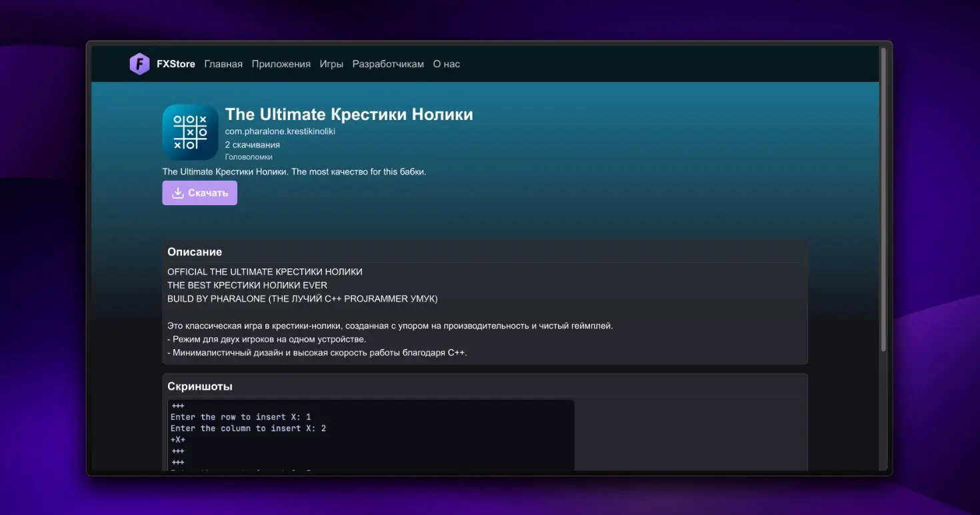Select the title "The Ultimate Крестики Нолики"
The image size is (980, 515).
pyautogui.click(x=349, y=114)
